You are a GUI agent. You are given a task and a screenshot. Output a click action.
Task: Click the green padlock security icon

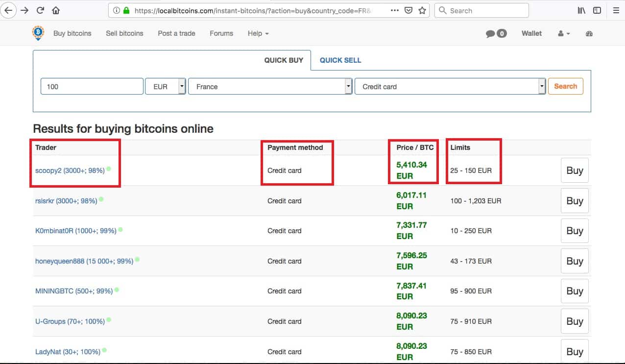[126, 10]
